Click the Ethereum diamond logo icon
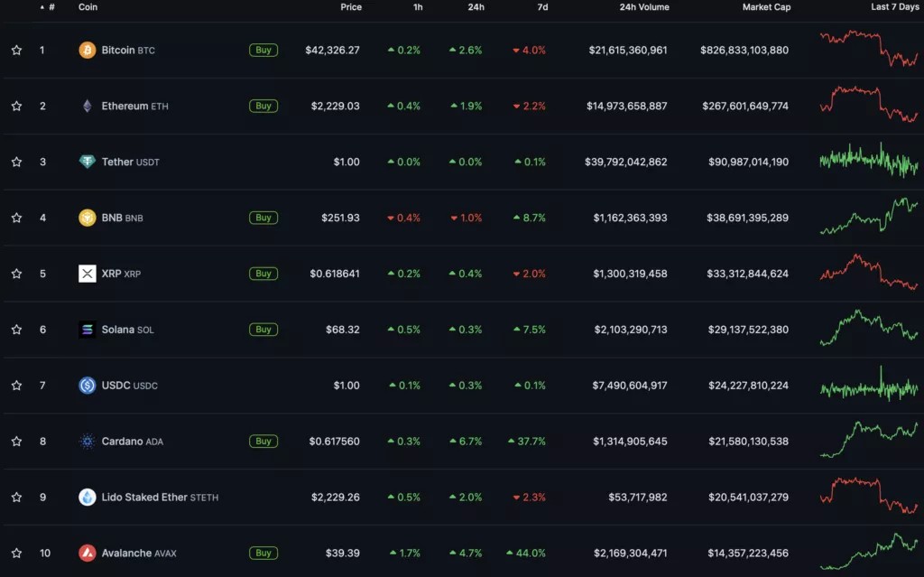The image size is (924, 577). click(x=88, y=107)
